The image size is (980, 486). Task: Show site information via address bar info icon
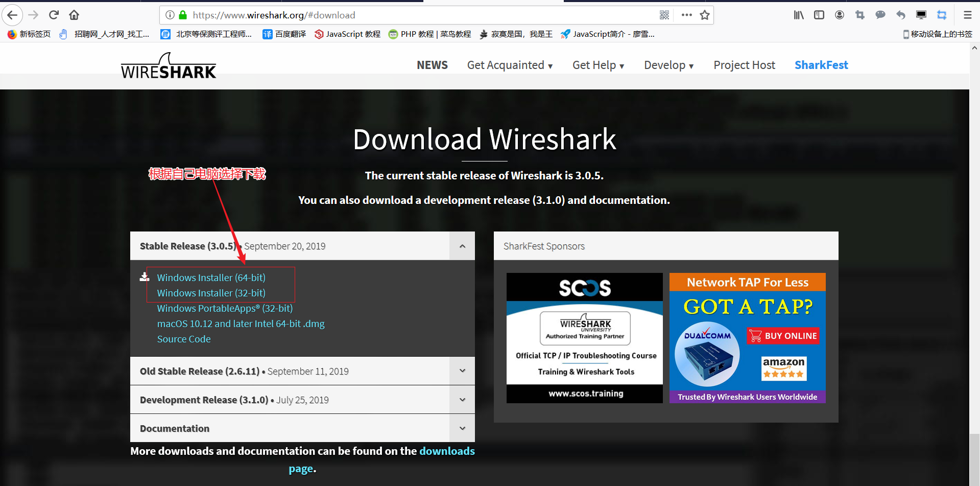pos(170,15)
